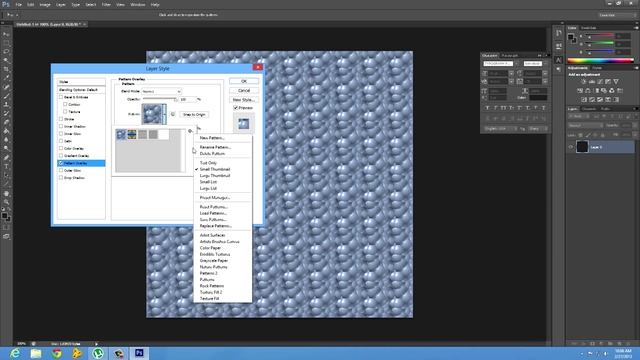Click OK in the Layer Style dialog

pos(244,81)
